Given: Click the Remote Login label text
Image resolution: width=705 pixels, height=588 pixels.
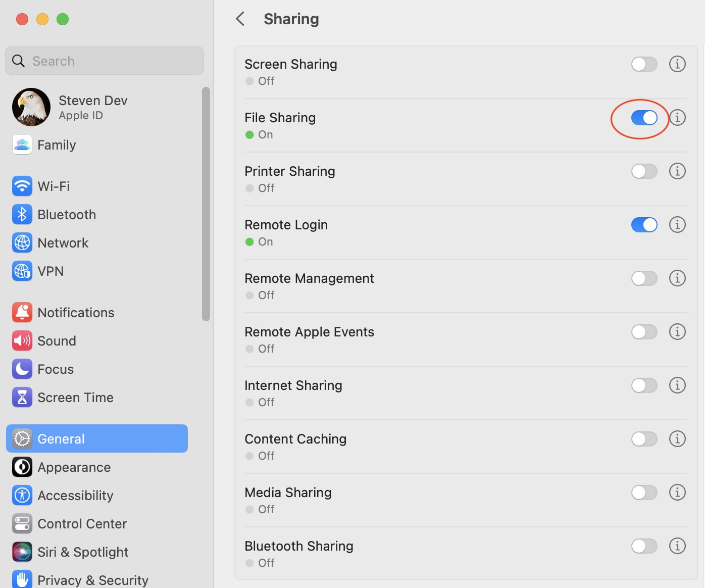Looking at the screenshot, I should [286, 225].
